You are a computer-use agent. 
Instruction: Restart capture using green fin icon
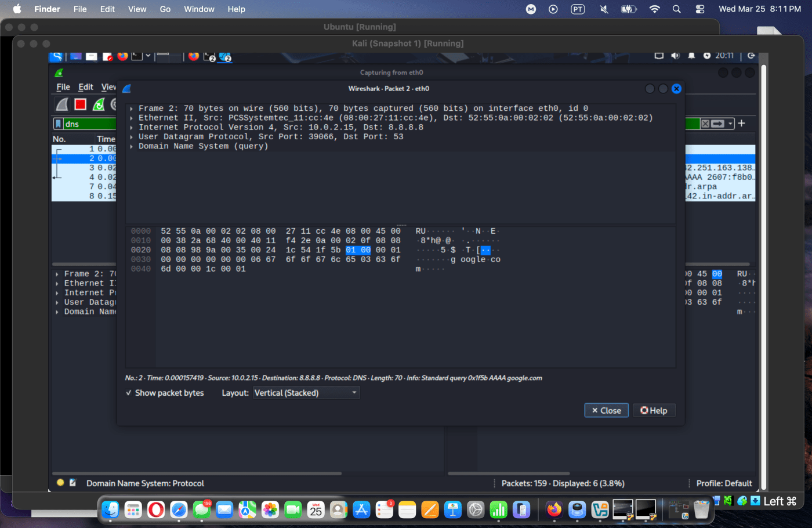(99, 104)
